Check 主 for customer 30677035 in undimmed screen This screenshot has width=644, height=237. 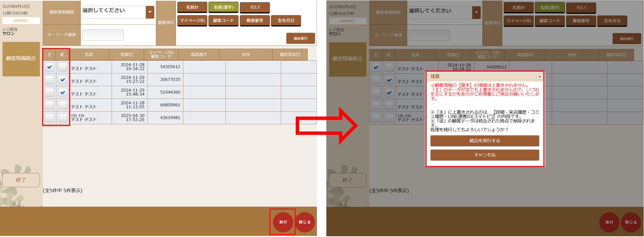pyautogui.click(x=50, y=80)
